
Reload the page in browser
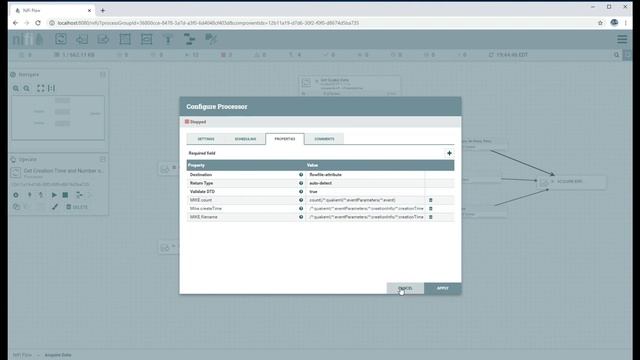tap(38, 23)
